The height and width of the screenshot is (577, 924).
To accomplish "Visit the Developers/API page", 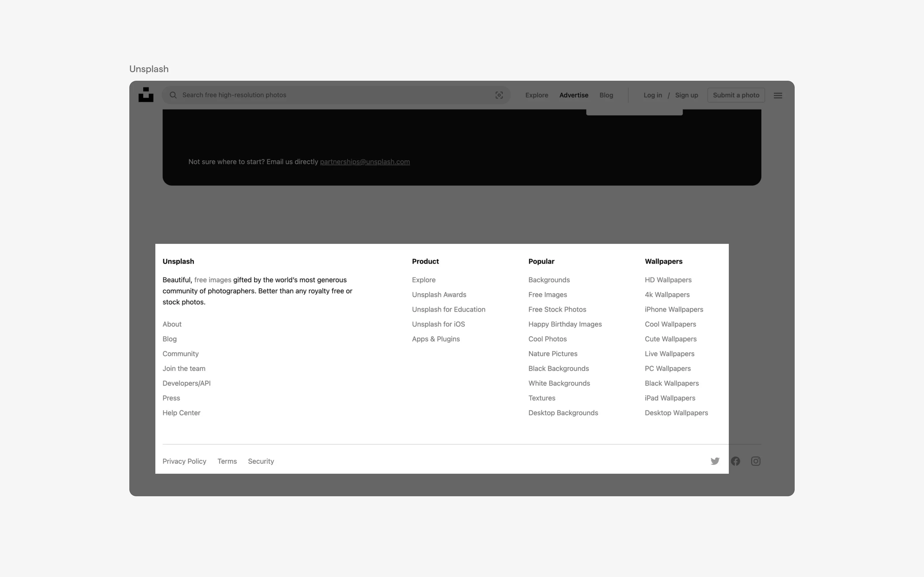I will click(x=186, y=383).
